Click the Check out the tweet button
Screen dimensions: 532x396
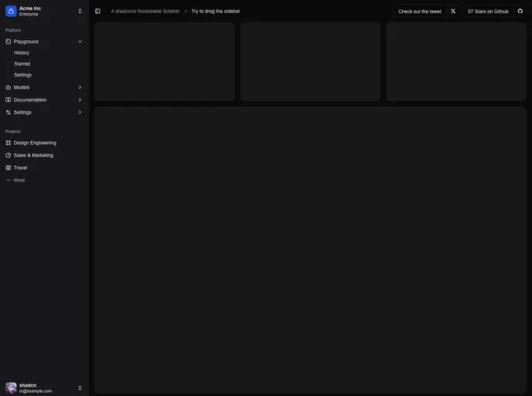coord(420,11)
